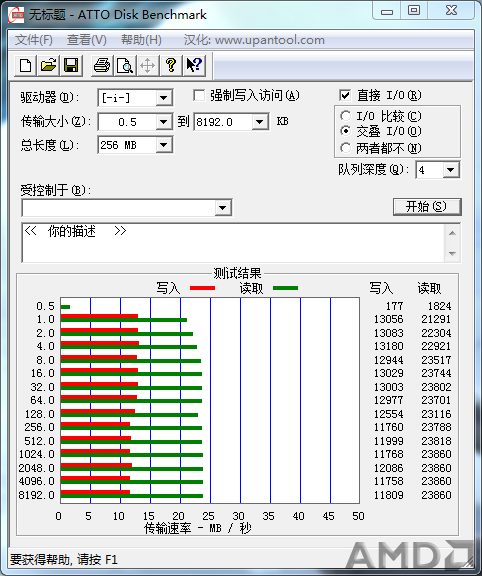
Task: Activate context help pointer icon
Action: pos(194,65)
